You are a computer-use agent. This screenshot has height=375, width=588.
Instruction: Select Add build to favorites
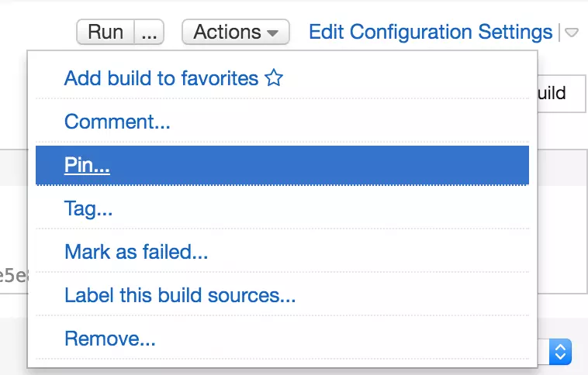[x=161, y=78]
